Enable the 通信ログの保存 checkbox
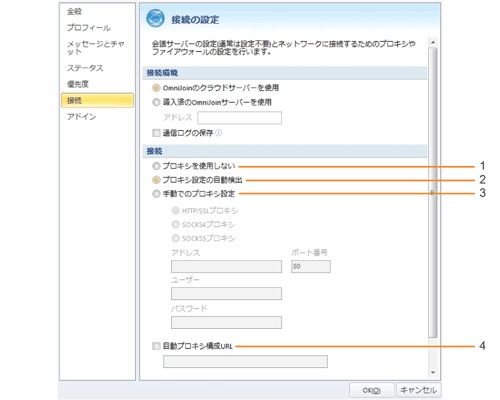This screenshot has width=500, height=400. point(156,133)
